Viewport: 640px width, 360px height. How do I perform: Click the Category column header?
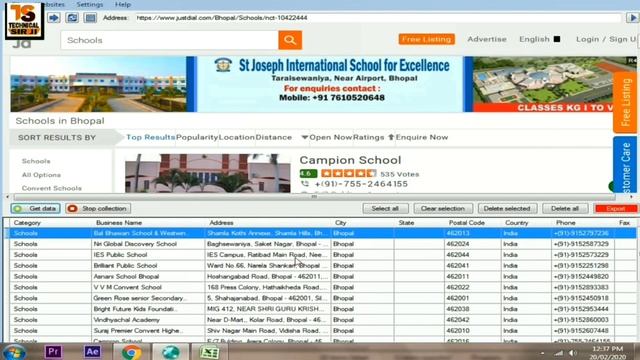click(x=27, y=223)
